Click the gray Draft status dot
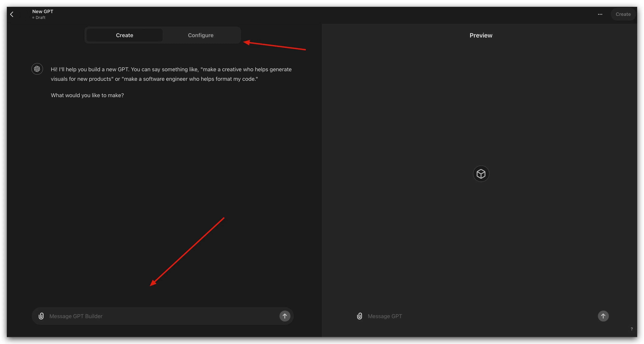 [33, 18]
